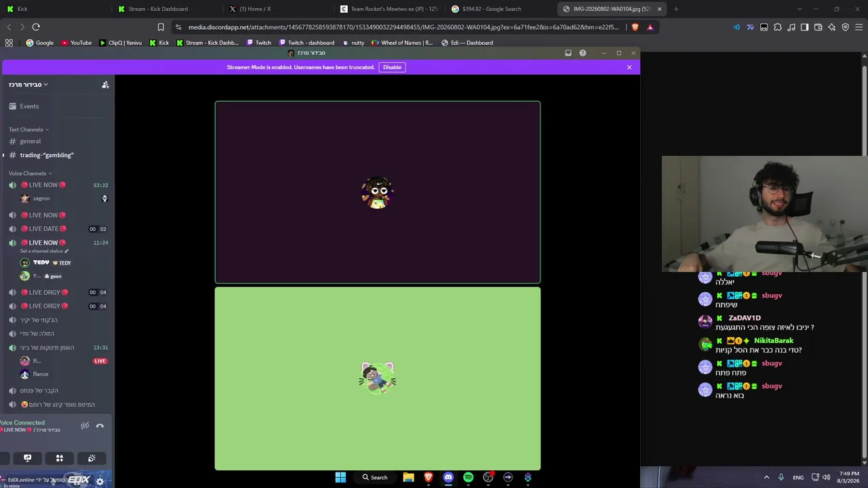The image size is (868, 488).
Task: Close the IMG-20260802-WA0104.jpg tab
Action: tap(659, 9)
